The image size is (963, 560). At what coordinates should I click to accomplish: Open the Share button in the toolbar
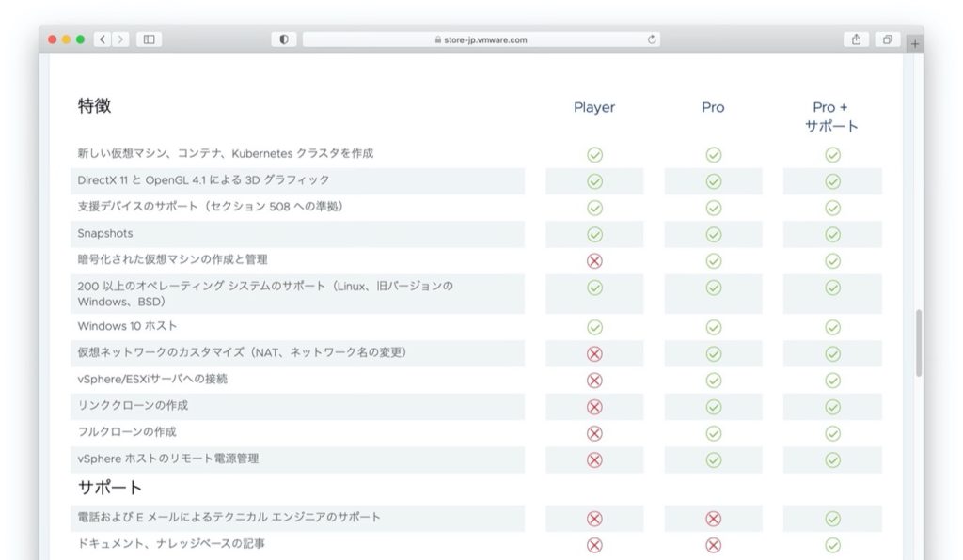click(x=856, y=39)
